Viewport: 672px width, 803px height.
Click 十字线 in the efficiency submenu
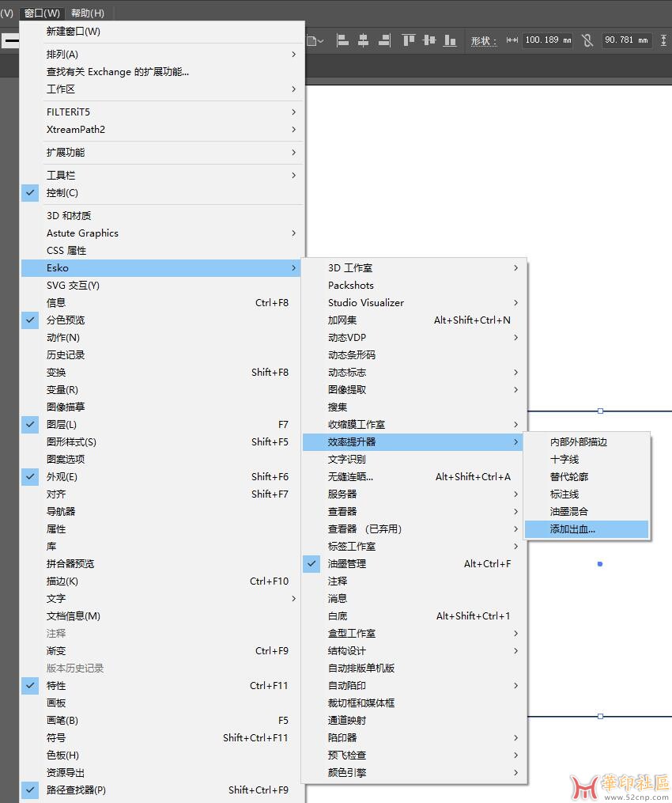point(587,460)
